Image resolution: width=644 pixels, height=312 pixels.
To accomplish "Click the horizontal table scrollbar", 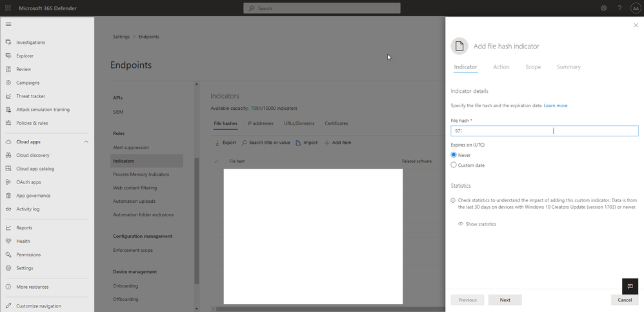I will [x=330, y=309].
